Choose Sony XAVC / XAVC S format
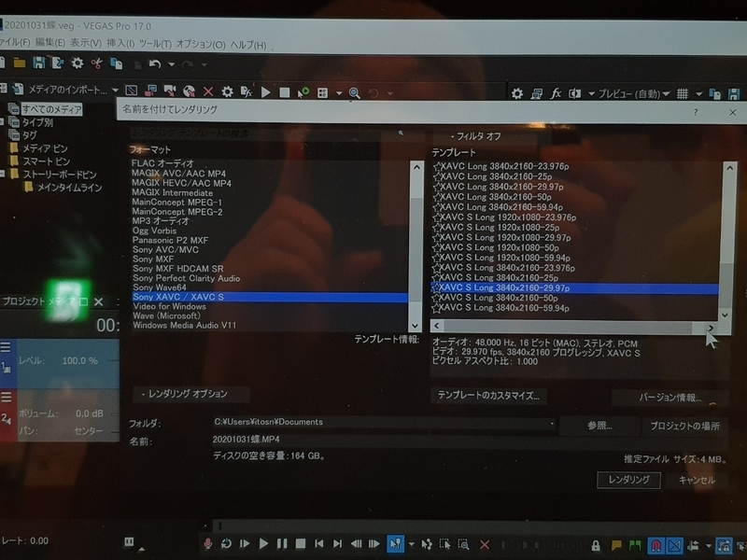747x560 pixels. click(x=270, y=297)
